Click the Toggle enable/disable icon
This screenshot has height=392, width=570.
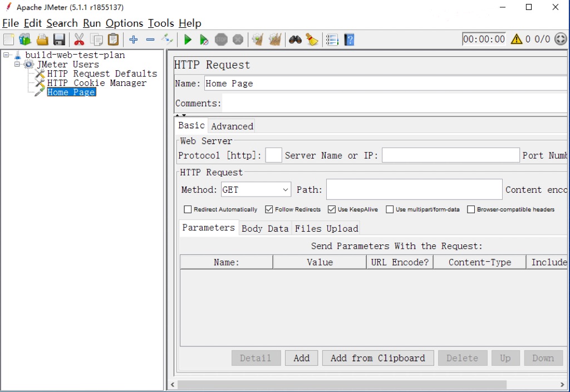[167, 40]
